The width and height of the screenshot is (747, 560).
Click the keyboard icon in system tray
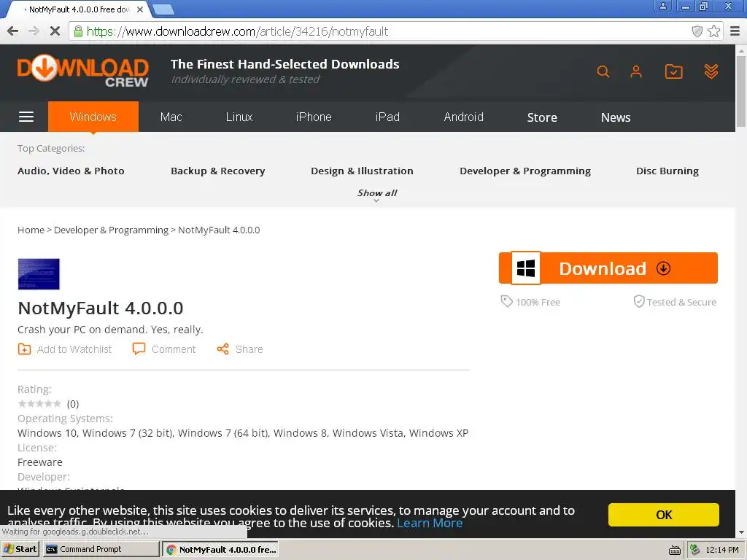675,550
